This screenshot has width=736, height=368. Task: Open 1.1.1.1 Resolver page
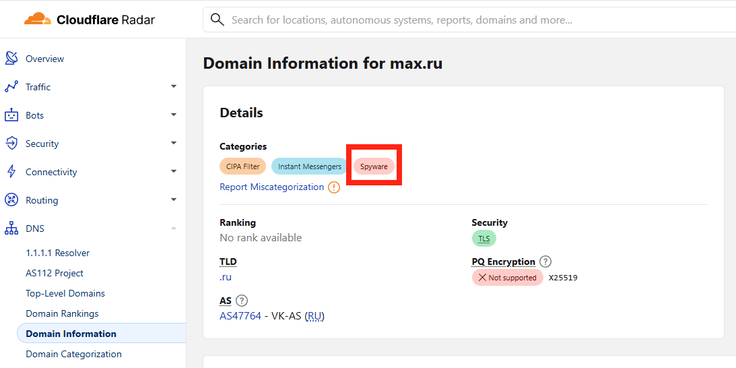[58, 253]
